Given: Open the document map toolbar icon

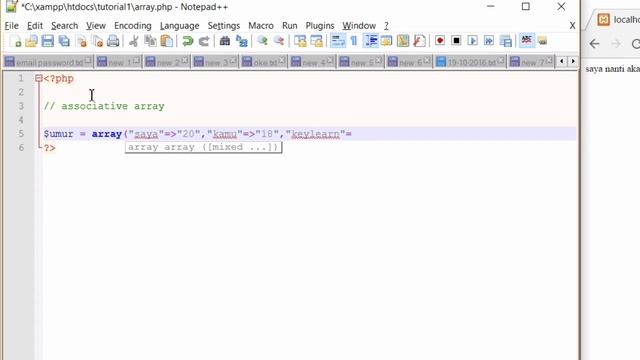Looking at the screenshot, I should click(x=403, y=41).
